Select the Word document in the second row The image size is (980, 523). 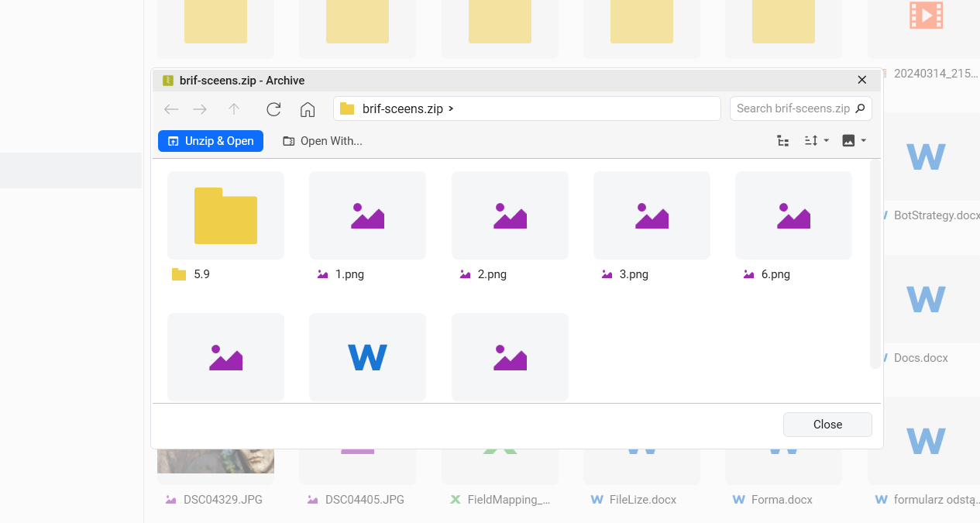point(367,357)
